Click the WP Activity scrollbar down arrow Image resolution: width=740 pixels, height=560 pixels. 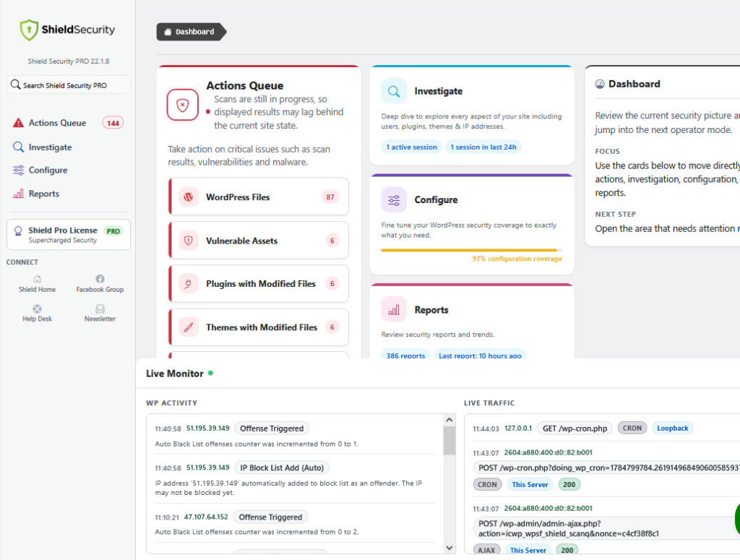click(449, 548)
